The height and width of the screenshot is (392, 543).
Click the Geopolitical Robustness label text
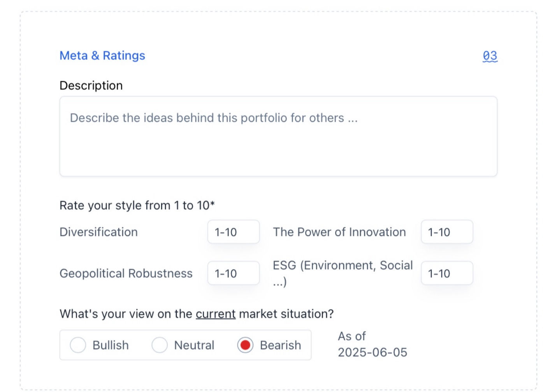[126, 273]
